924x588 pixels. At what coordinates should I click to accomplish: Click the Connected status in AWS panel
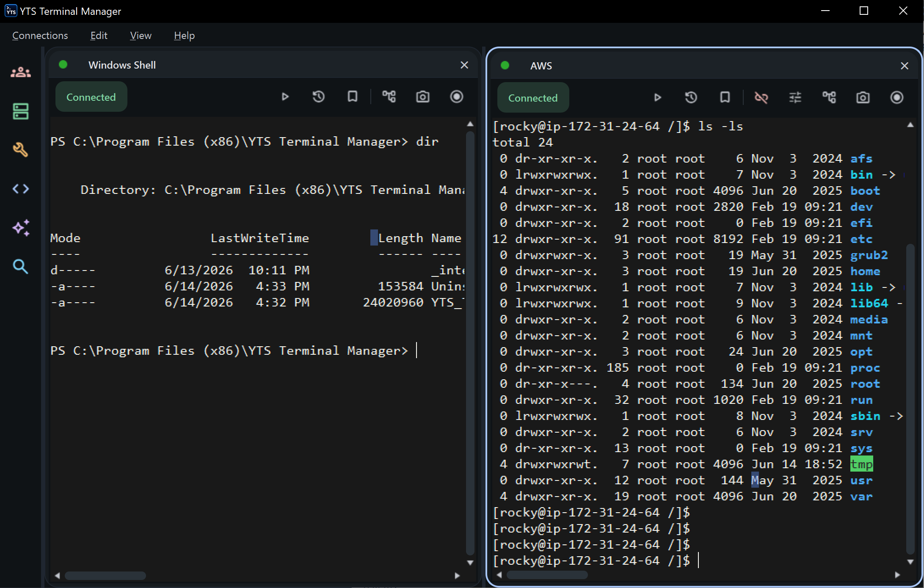pos(533,98)
